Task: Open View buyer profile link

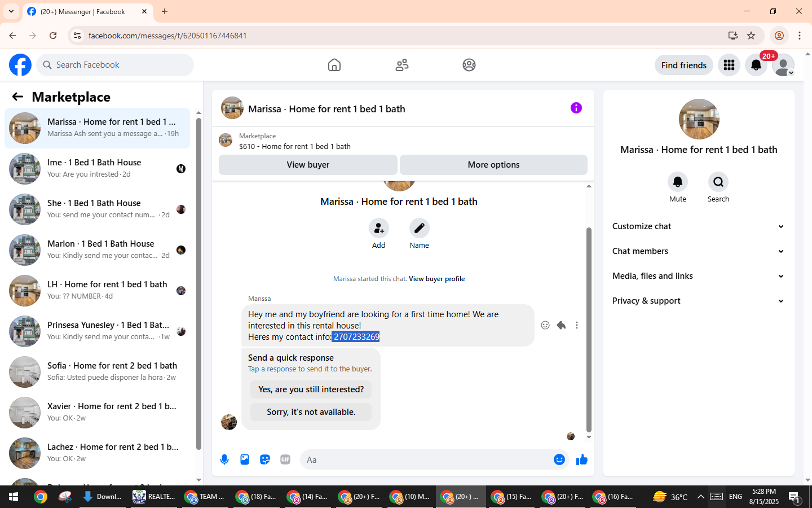Action: pos(436,279)
